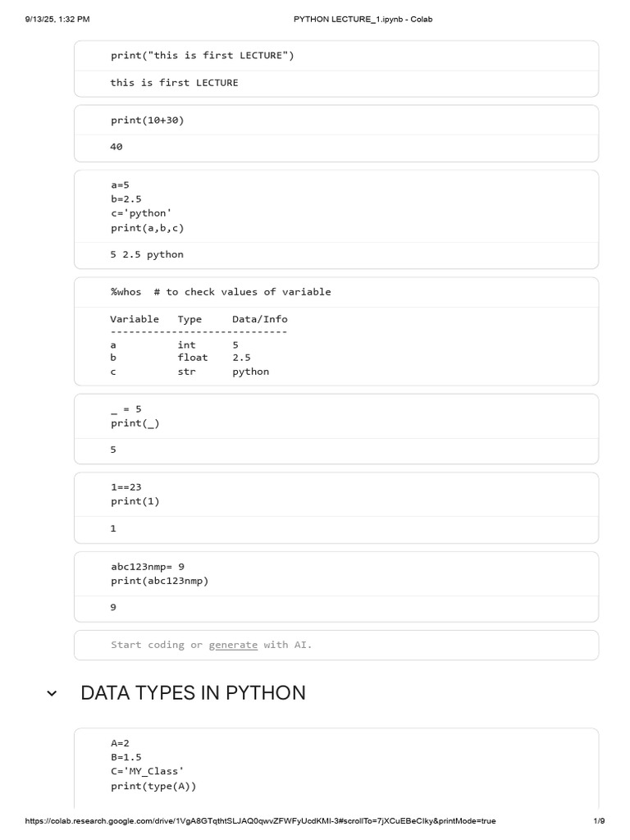Click the output value 40

tap(116, 147)
